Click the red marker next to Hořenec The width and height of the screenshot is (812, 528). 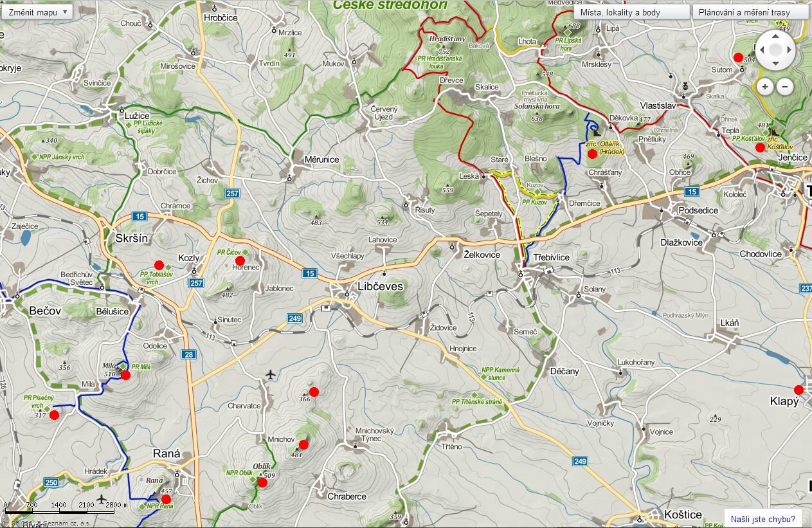(x=240, y=260)
